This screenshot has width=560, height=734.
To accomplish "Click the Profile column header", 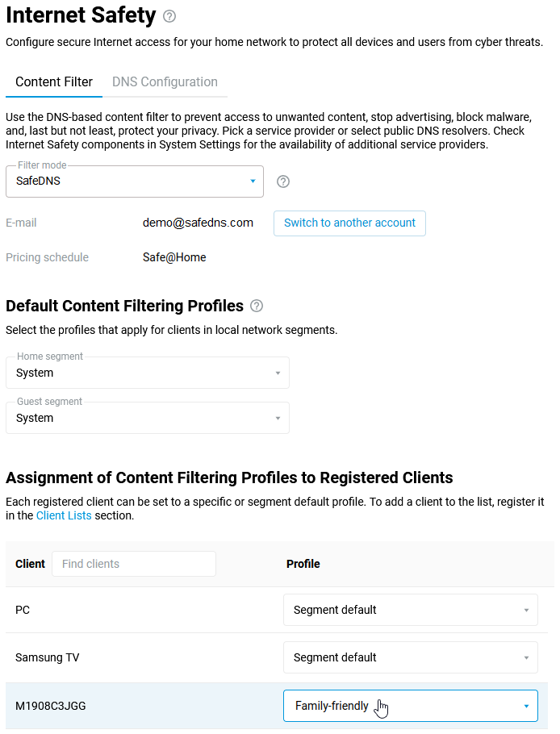I will pos(303,564).
